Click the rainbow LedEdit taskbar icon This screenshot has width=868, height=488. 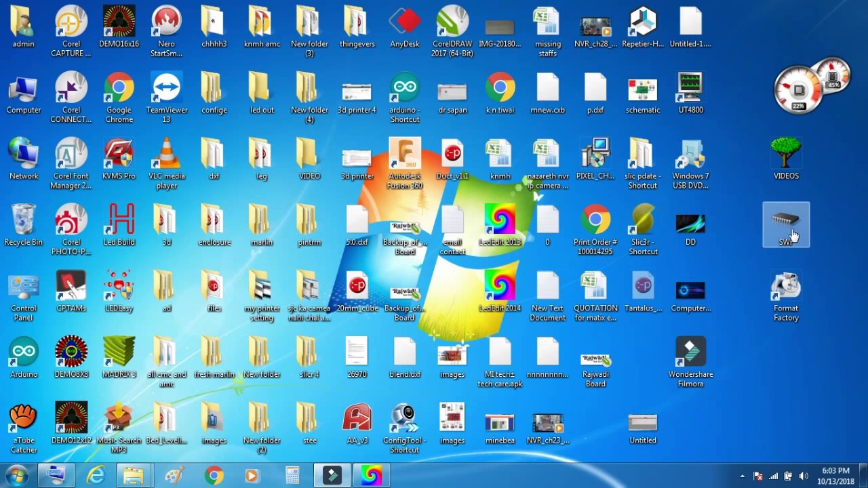pos(371,476)
